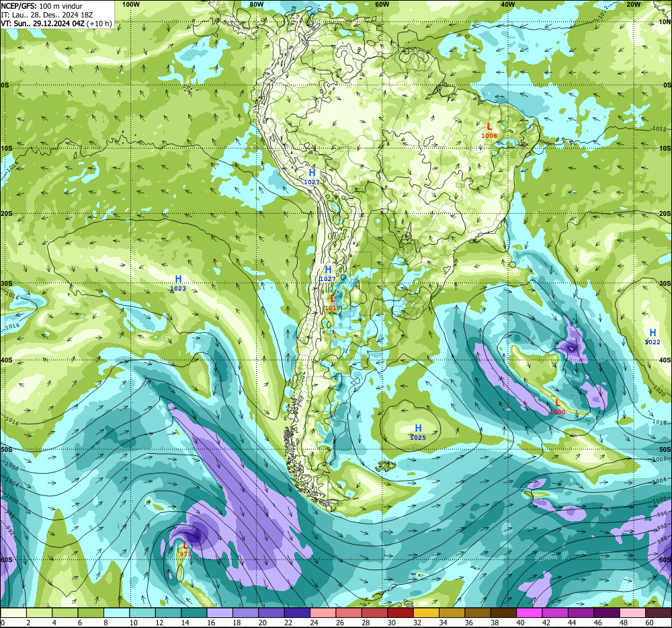
Task: Select the red 1008 pressure value
Action: coord(489,136)
